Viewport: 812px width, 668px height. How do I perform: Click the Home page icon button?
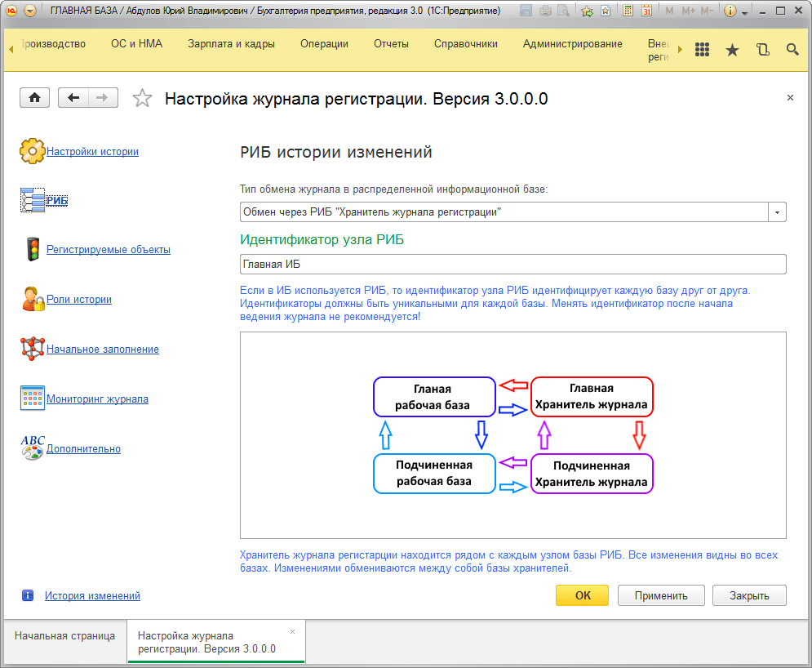(x=35, y=97)
